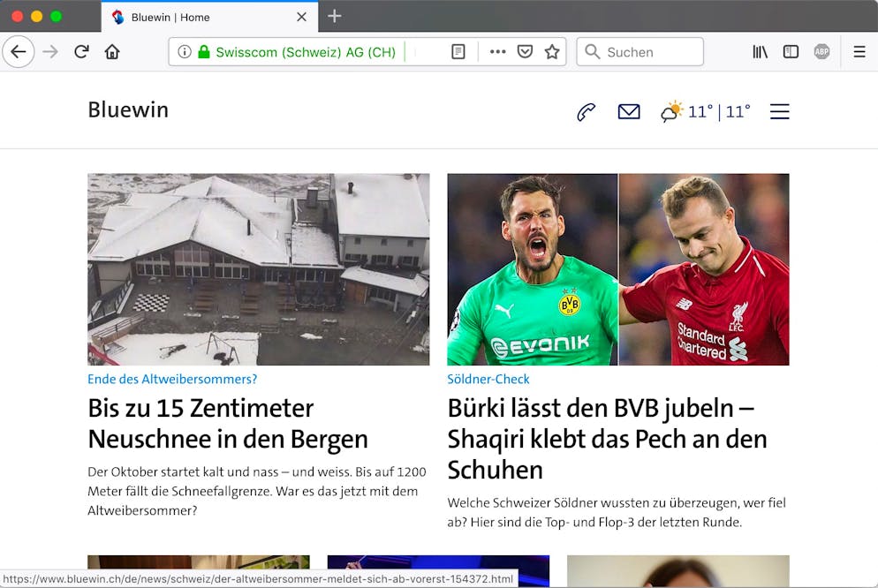Bookmark this page with star icon
The image size is (878, 588).
[x=552, y=52]
